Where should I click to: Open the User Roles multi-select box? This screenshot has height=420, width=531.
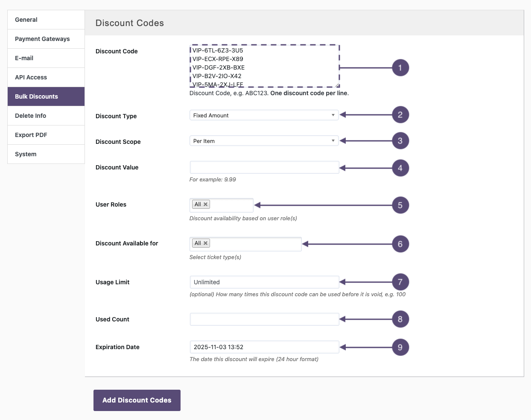point(231,205)
